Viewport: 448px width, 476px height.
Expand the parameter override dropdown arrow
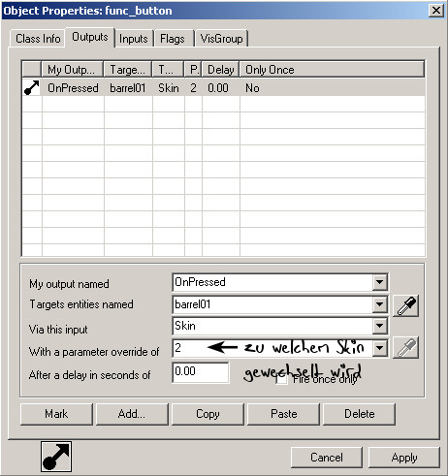coord(379,348)
